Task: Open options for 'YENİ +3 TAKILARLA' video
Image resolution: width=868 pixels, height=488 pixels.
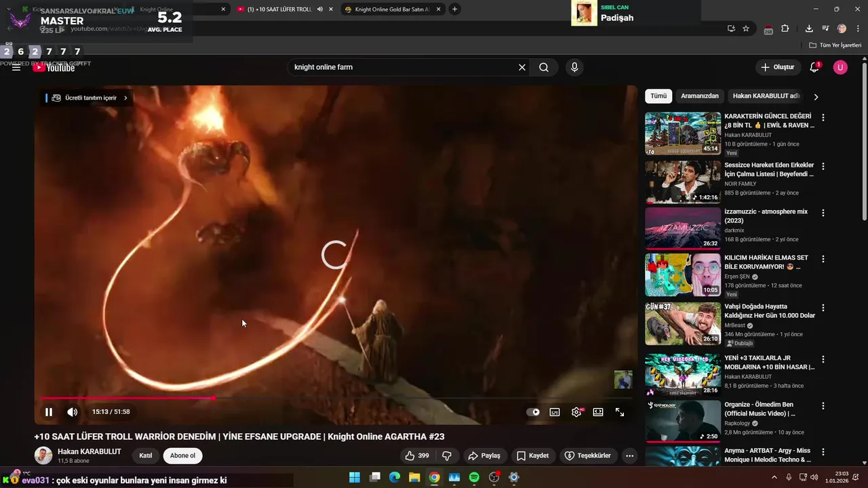Action: point(823,359)
